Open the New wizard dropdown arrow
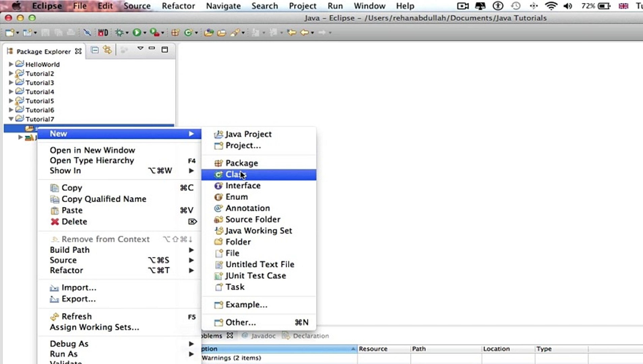643x364 pixels. tap(17, 33)
